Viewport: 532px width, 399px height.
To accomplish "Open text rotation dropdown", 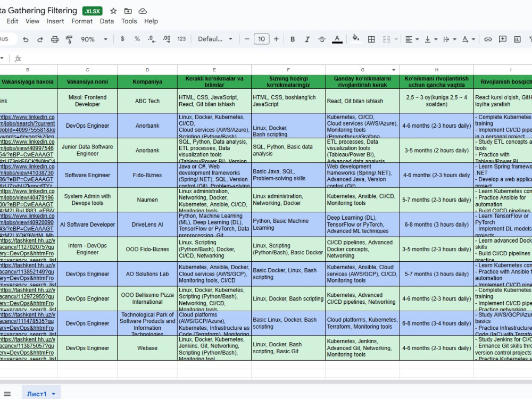I will (x=469, y=39).
